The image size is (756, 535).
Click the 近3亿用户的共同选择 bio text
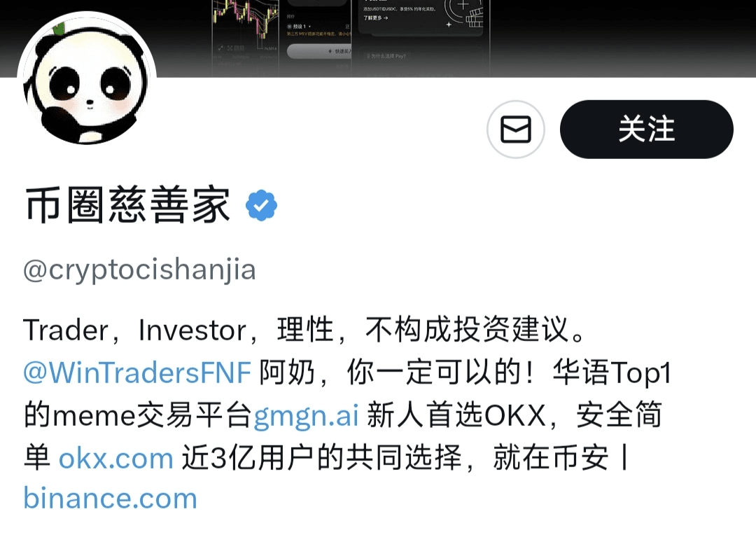click(321, 457)
